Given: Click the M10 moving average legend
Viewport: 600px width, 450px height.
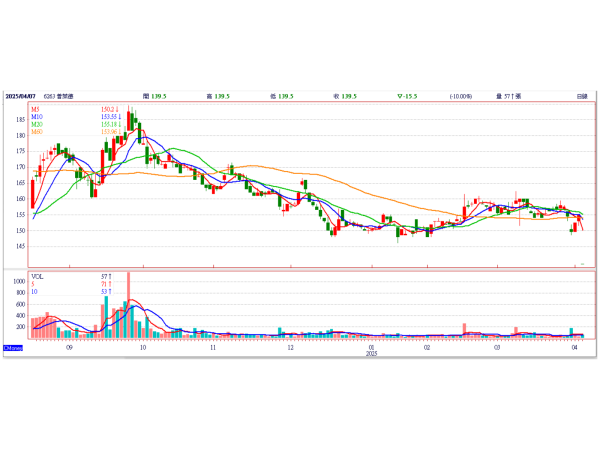Looking at the screenshot, I should (x=37, y=116).
